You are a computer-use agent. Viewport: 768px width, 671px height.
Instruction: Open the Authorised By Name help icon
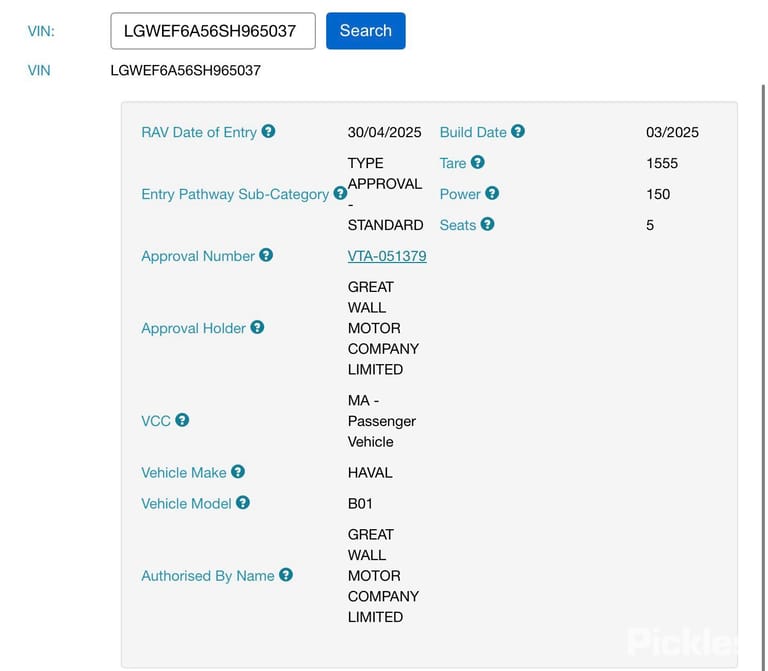286,575
